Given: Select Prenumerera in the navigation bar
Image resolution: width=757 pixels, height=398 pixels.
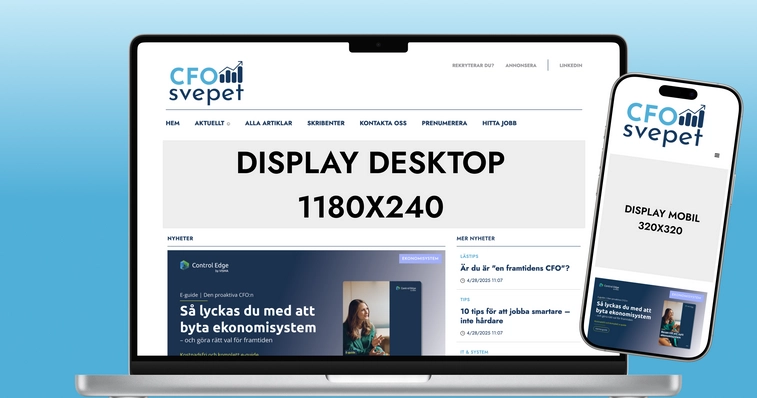Looking at the screenshot, I should [x=444, y=123].
